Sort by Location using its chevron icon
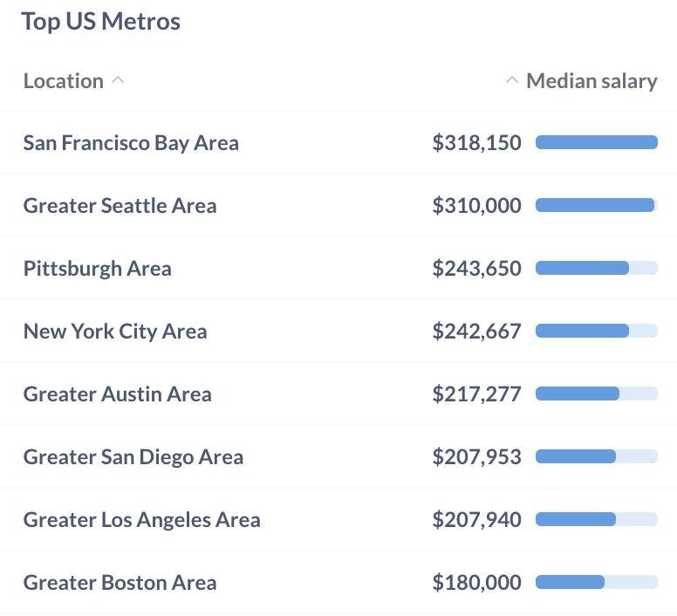This screenshot has height=616, width=677. (x=118, y=81)
